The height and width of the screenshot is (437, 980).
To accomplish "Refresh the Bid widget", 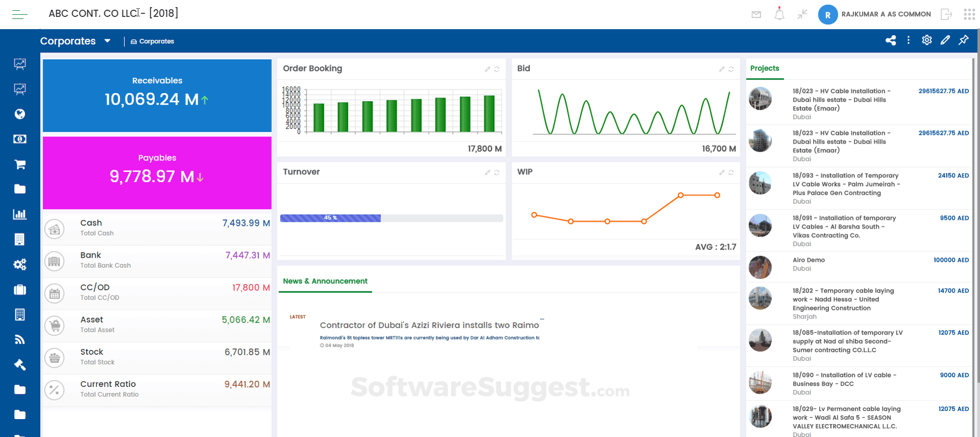I will tap(731, 69).
